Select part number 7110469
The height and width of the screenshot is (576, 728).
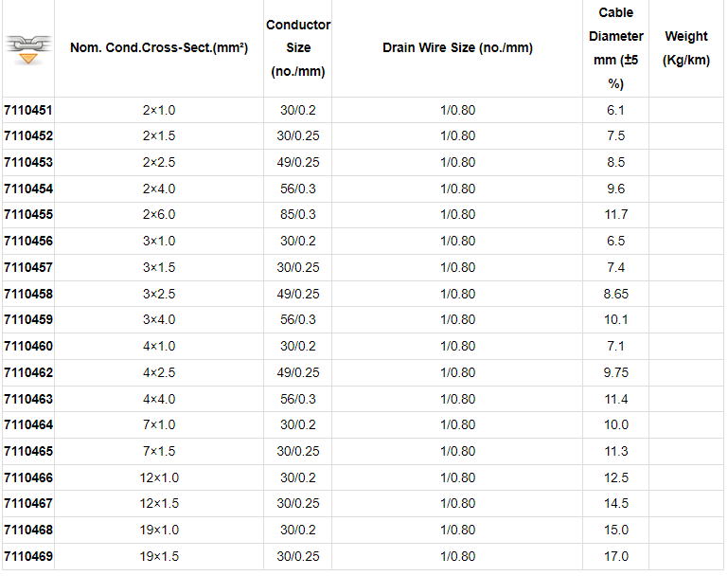[x=28, y=556]
